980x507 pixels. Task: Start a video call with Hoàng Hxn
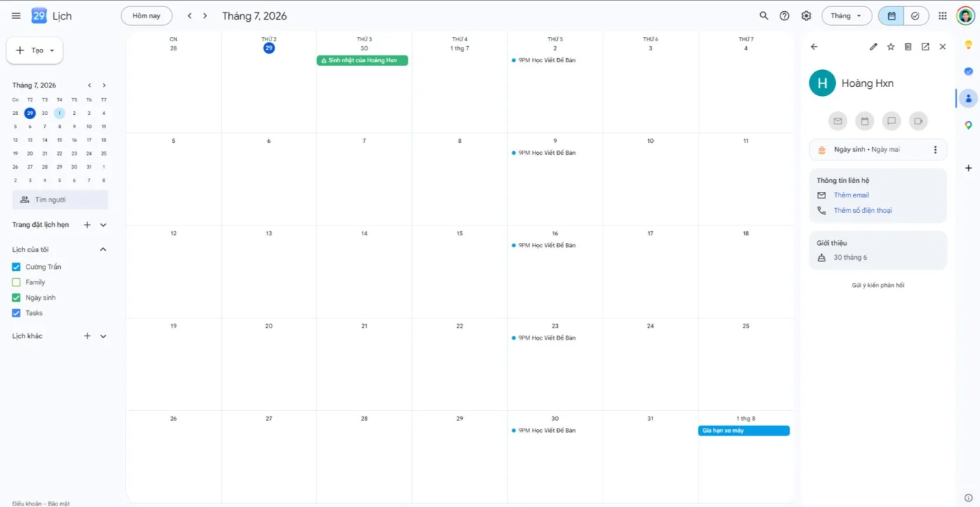[918, 121]
